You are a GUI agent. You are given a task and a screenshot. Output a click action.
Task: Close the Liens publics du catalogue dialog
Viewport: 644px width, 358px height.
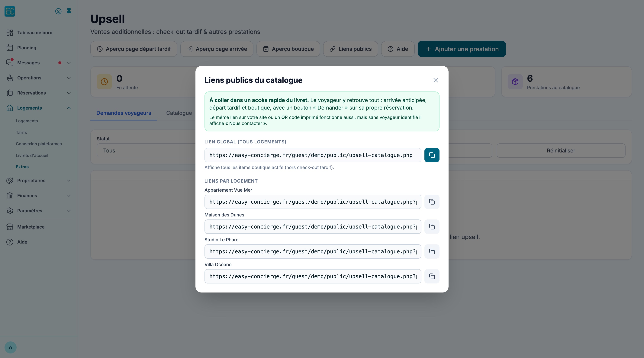436,80
